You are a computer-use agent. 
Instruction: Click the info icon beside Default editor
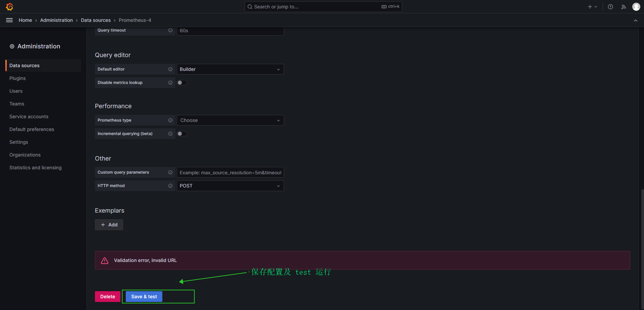170,69
